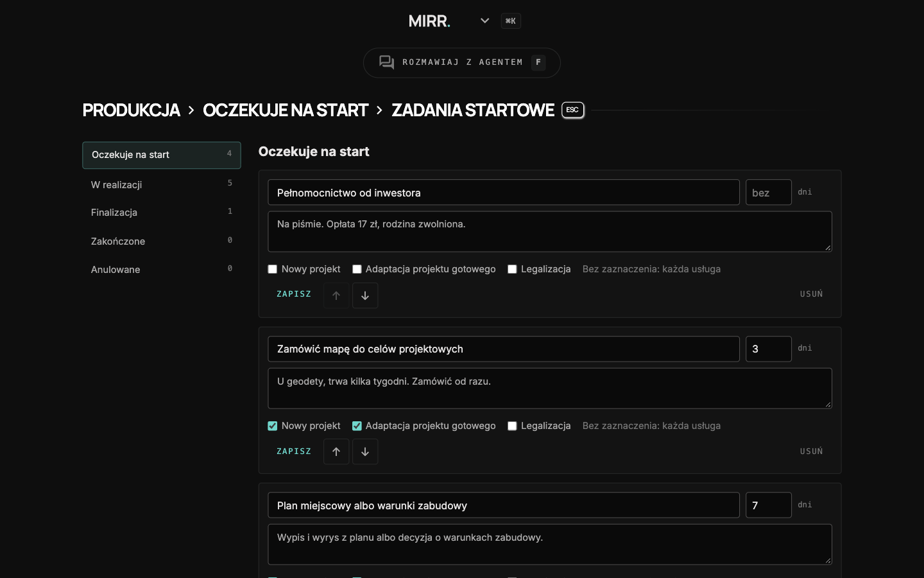Click the count 5 next to W realizacji
This screenshot has width=924, height=578.
pos(230,184)
